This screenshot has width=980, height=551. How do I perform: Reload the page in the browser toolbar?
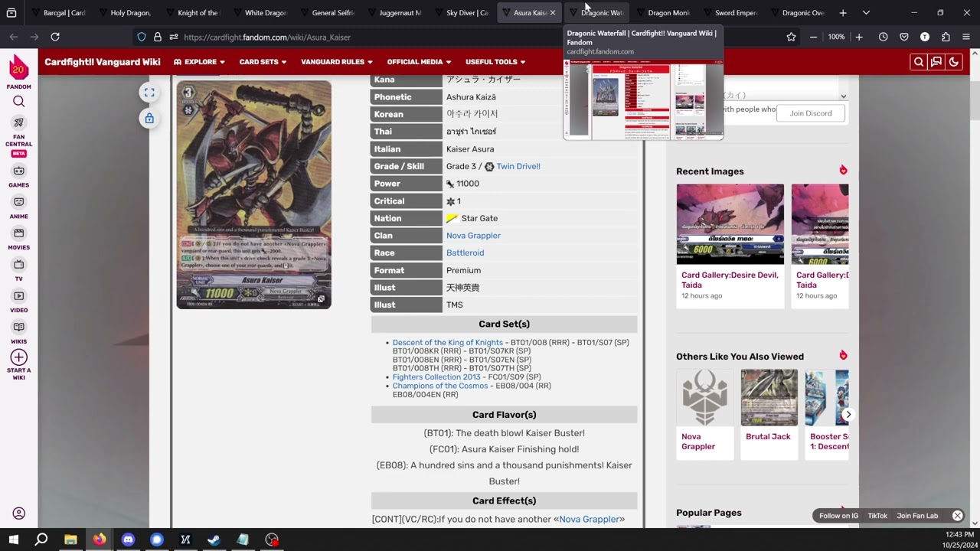pyautogui.click(x=55, y=37)
